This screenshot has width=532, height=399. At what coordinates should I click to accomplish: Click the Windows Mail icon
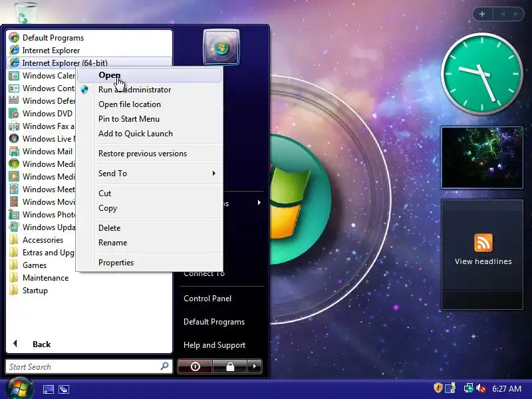coord(14,152)
